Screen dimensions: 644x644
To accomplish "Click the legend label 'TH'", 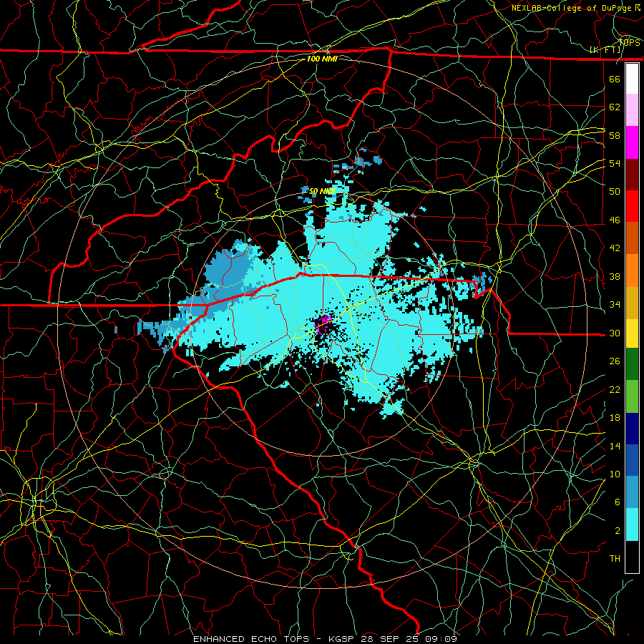I will (x=615, y=559).
